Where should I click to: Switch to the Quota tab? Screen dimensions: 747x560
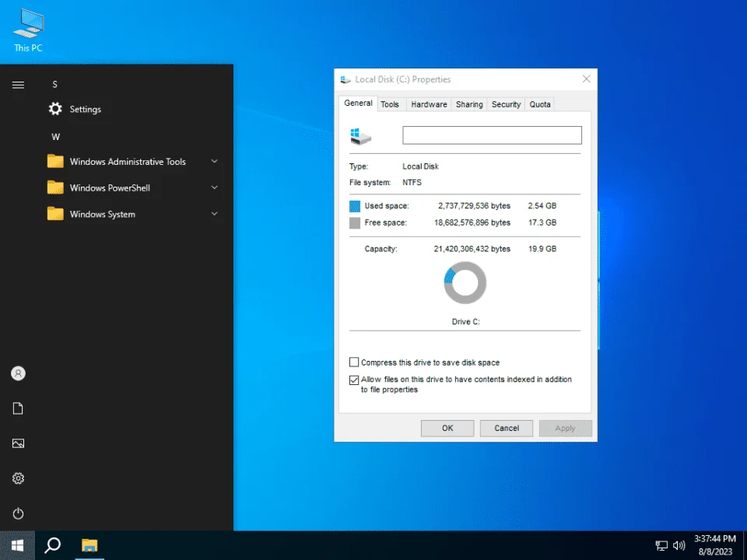click(540, 104)
